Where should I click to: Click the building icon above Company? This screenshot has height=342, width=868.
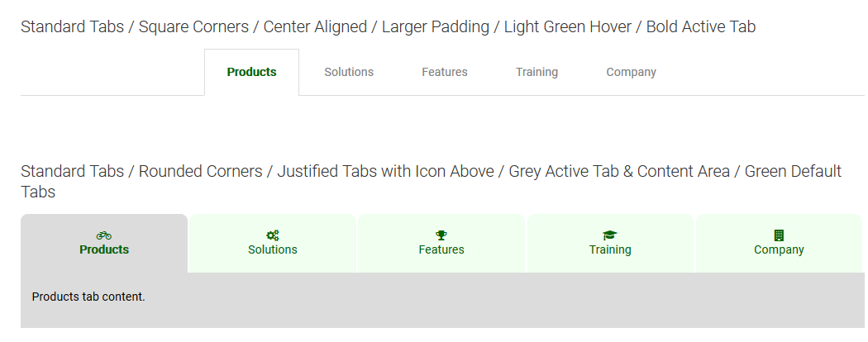click(779, 235)
